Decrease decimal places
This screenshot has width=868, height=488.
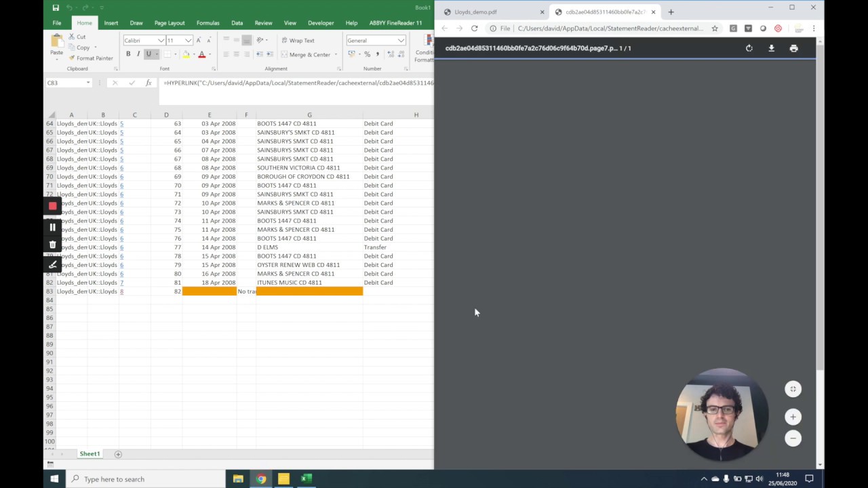click(401, 54)
